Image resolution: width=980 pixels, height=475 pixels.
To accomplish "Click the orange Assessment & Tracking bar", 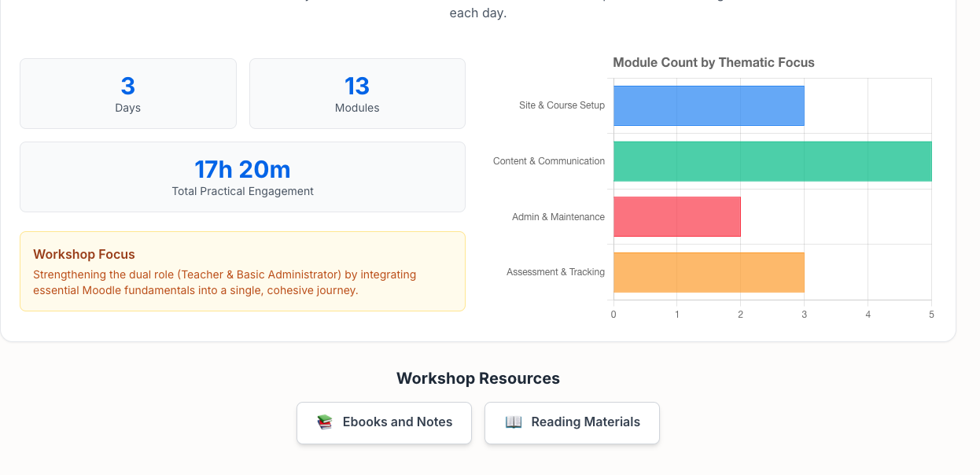I will (x=709, y=272).
